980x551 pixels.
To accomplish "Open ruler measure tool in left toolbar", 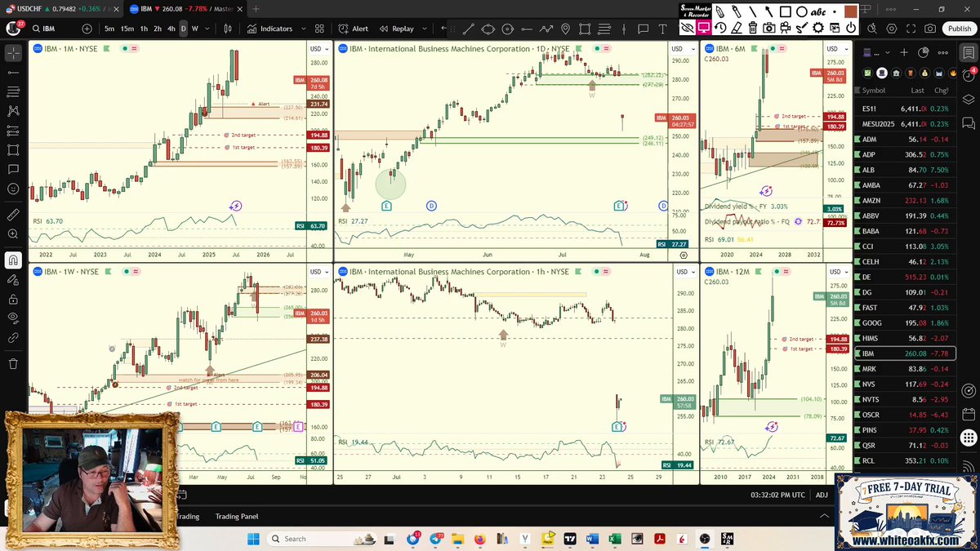I will [x=14, y=216].
